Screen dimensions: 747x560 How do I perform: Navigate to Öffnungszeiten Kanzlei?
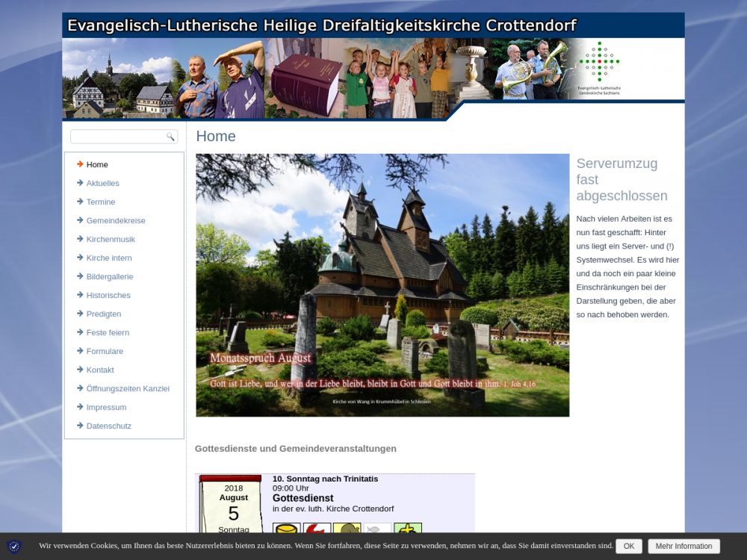click(x=127, y=388)
